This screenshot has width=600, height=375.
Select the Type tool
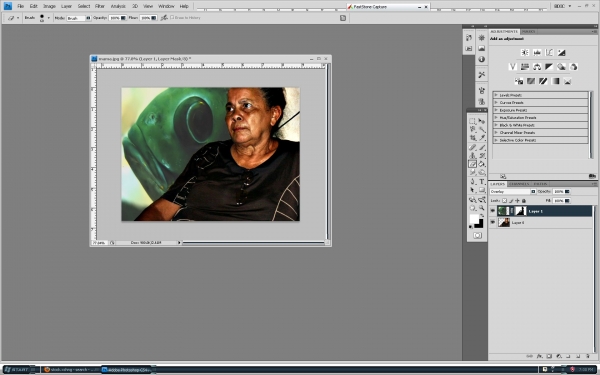tap(482, 182)
